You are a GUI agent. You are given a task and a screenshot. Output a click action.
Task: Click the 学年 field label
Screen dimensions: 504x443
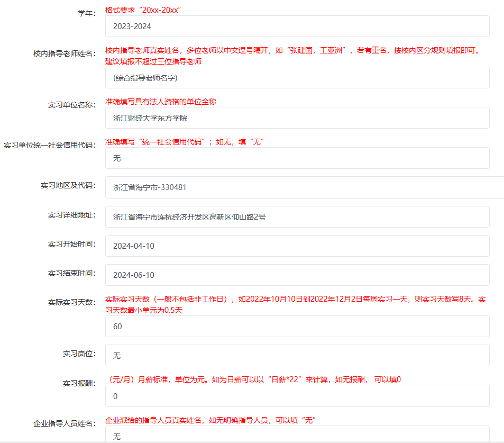click(86, 13)
